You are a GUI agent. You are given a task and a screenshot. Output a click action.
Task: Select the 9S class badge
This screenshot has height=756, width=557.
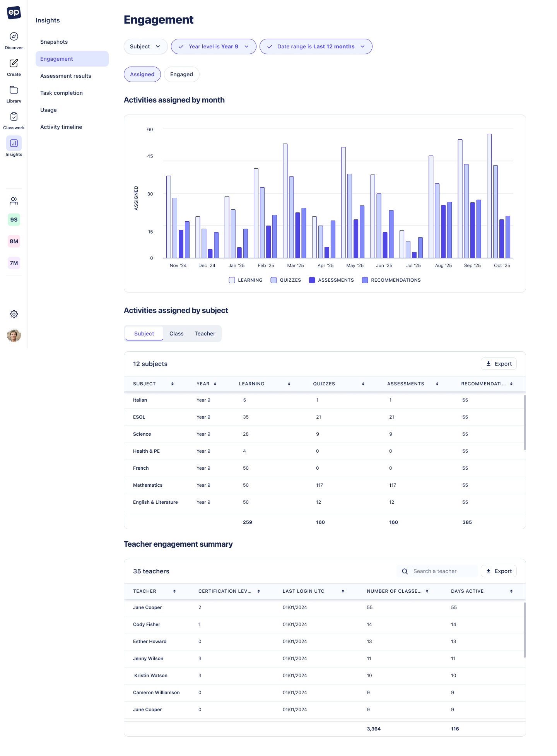(x=14, y=219)
